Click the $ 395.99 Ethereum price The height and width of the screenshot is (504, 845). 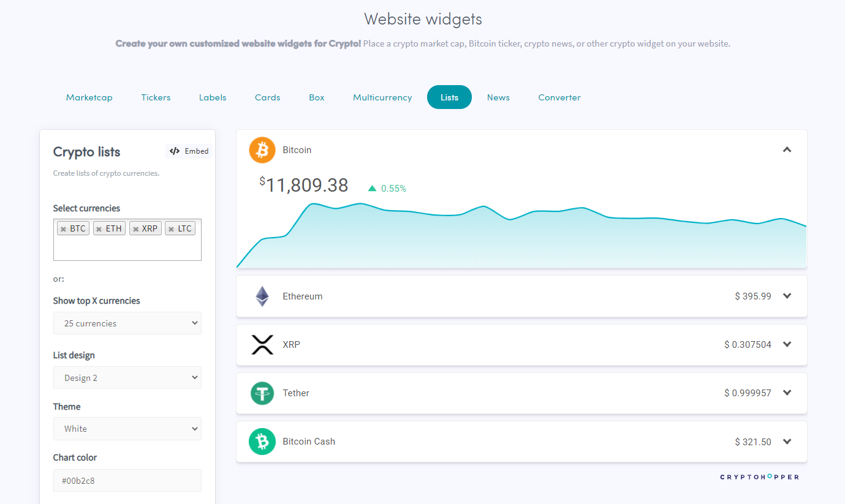753,296
